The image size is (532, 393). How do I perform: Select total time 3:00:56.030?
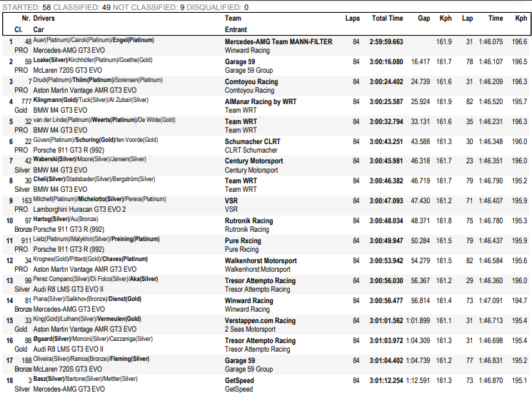pyautogui.click(x=386, y=281)
